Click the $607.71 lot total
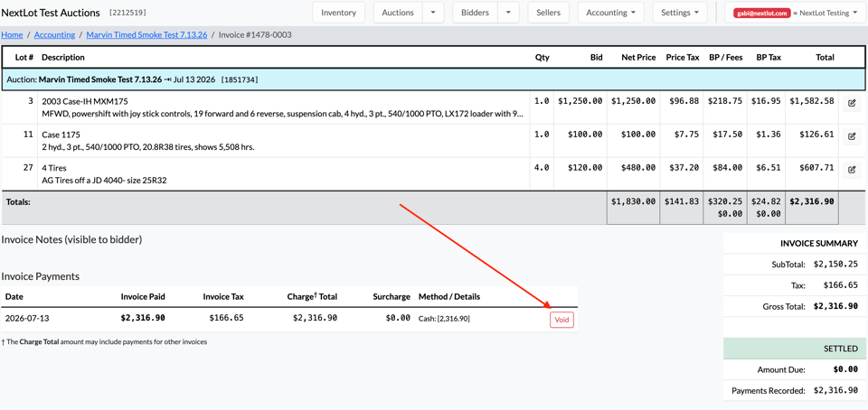The image size is (868, 410). [816, 167]
